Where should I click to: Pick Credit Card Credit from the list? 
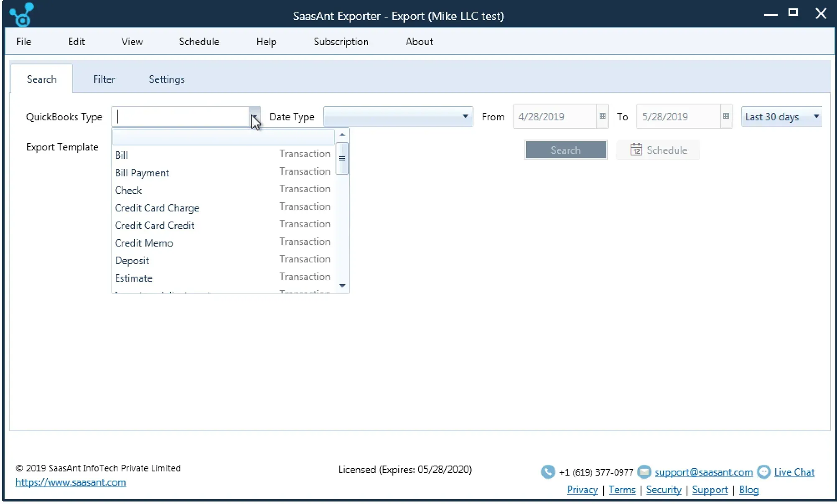pos(224,225)
